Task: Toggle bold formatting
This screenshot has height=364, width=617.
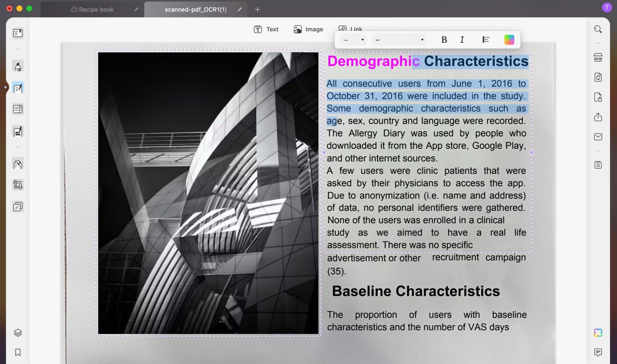Action: [x=444, y=40]
